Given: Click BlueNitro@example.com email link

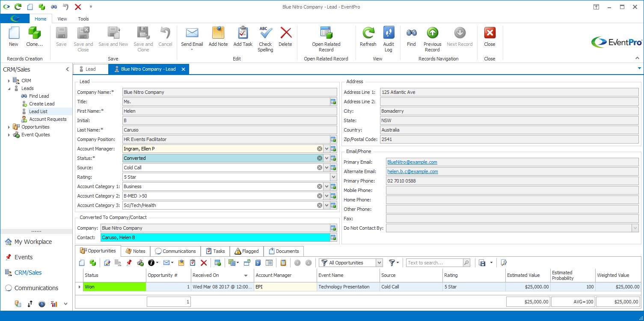Looking at the screenshot, I should tap(412, 162).
